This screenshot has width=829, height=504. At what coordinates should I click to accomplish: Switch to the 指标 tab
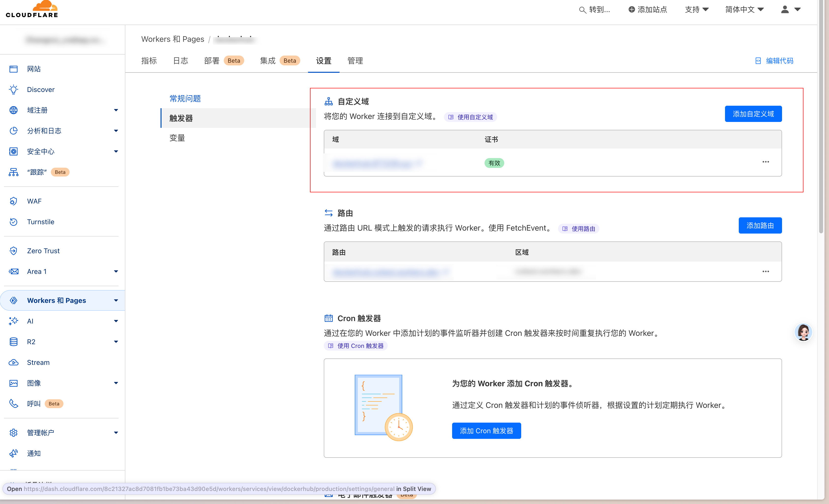149,61
